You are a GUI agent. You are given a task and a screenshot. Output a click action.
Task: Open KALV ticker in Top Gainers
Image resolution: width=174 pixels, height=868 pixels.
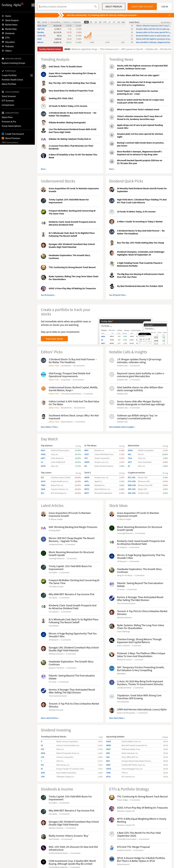click(x=43, y=450)
